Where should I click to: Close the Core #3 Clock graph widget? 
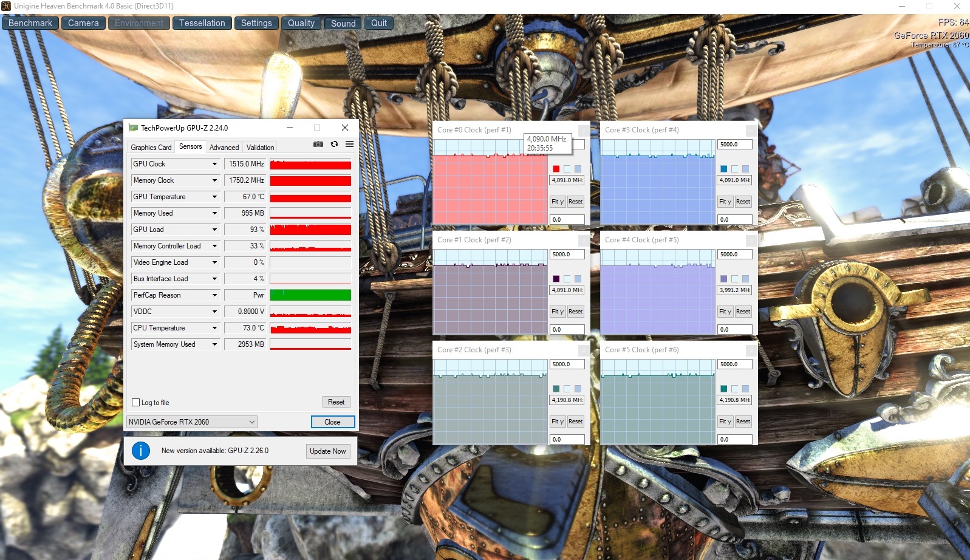point(750,130)
